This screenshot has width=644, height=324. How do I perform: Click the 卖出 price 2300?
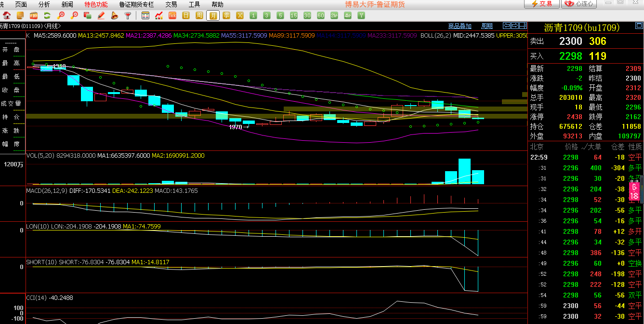coord(571,41)
